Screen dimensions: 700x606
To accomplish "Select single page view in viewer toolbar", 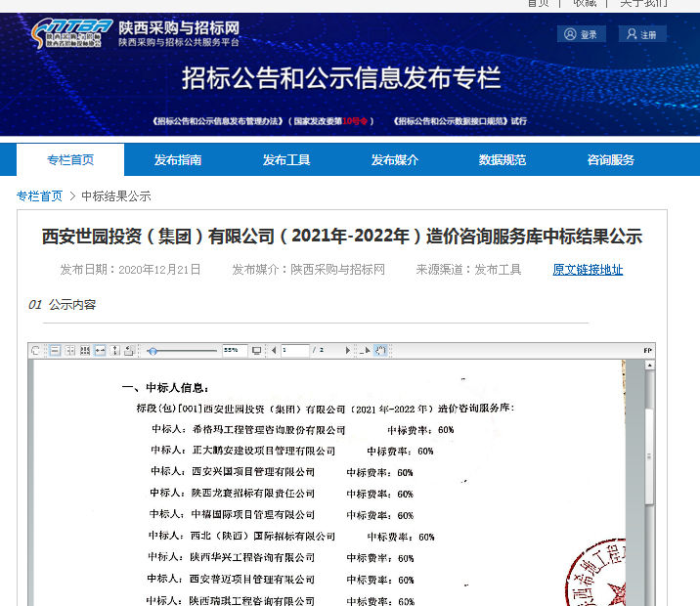I will click(x=55, y=350).
